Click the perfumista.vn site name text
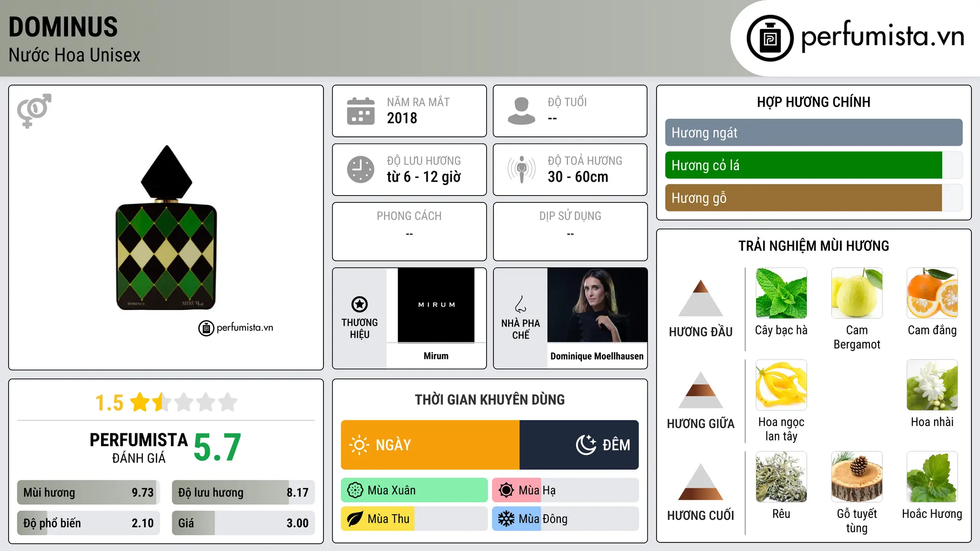 pyautogui.click(x=882, y=36)
